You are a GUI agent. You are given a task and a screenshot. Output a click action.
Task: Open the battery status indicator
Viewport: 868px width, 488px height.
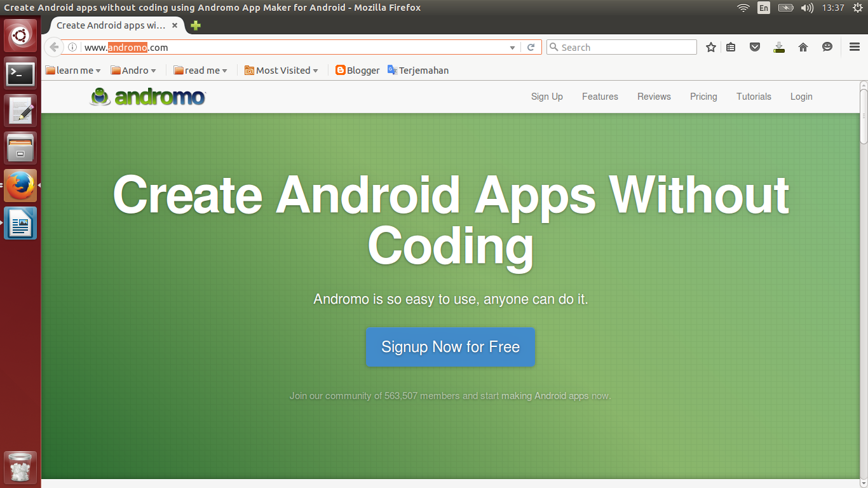786,8
